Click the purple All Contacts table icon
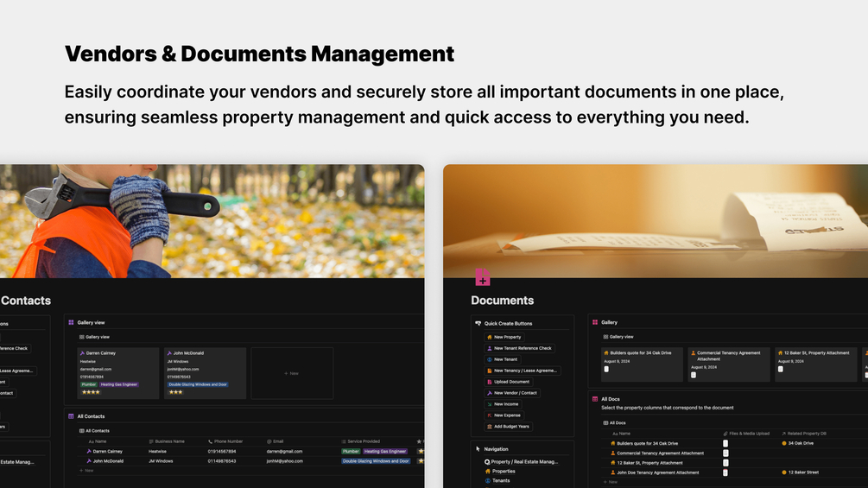 tap(71, 416)
